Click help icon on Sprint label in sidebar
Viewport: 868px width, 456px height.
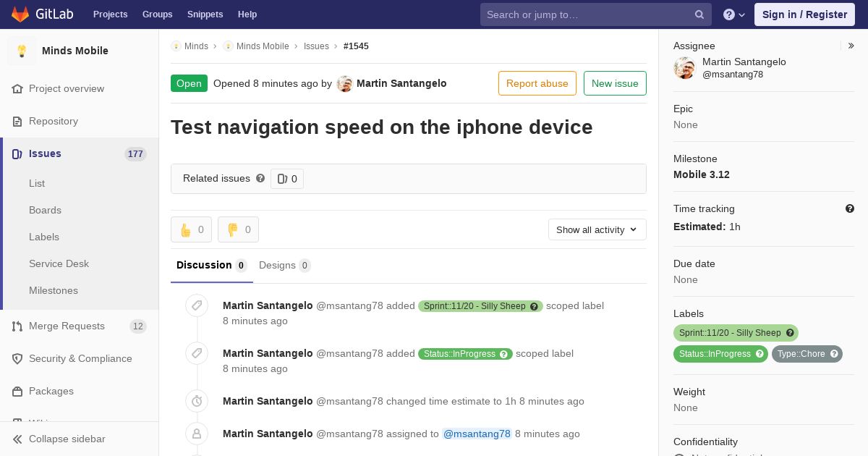tap(790, 333)
